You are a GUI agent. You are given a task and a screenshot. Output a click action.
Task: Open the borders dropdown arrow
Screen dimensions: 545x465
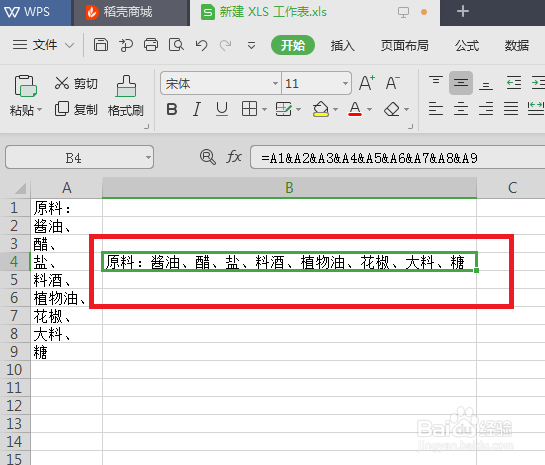265,110
